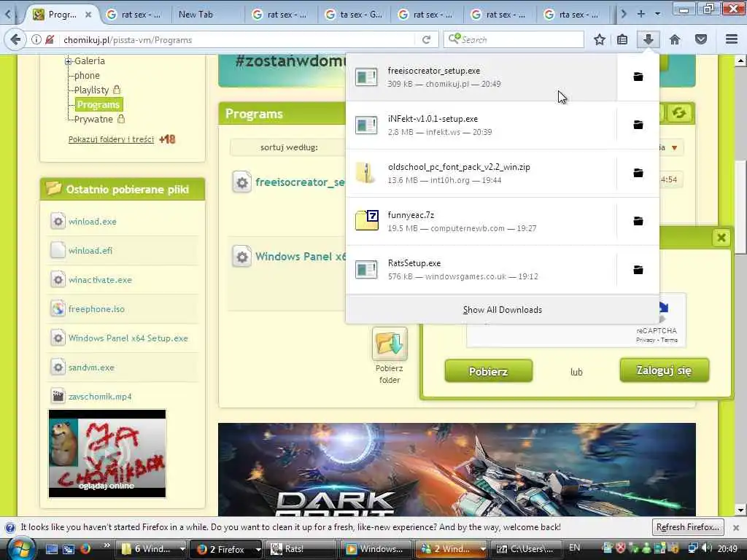
Task: Open the list all tabs dropdown
Action: [657, 14]
